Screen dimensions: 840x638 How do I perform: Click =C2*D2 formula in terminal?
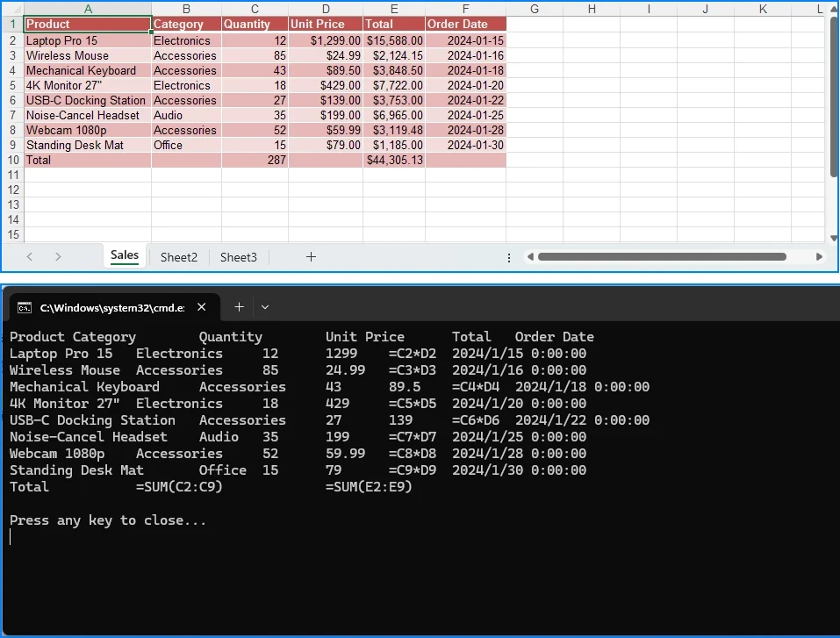pos(413,354)
